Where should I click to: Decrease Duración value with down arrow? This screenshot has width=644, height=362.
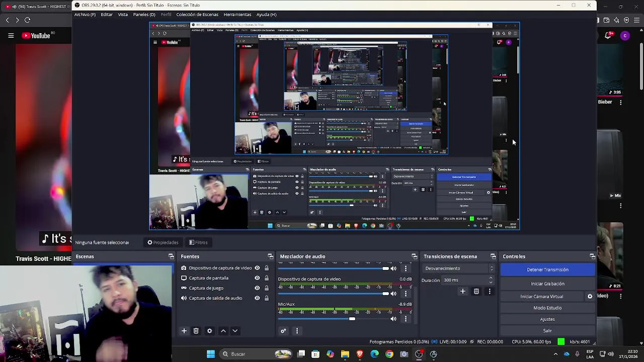491,282
